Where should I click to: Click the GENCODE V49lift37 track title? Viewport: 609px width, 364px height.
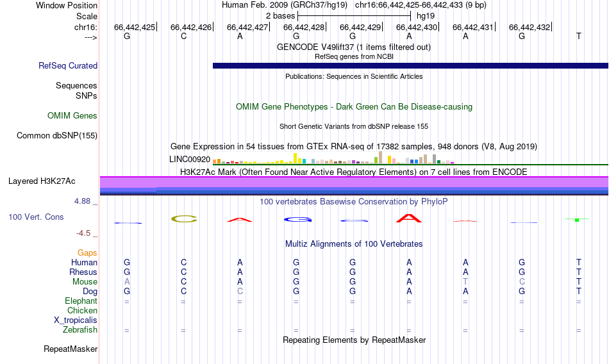[x=354, y=47]
